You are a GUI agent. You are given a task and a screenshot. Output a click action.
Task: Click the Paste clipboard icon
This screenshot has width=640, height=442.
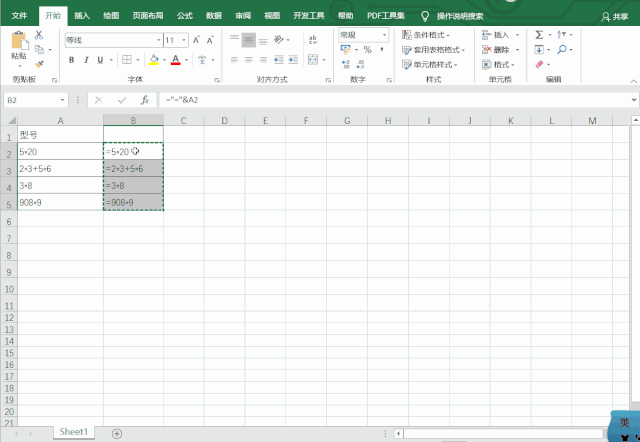click(19, 41)
